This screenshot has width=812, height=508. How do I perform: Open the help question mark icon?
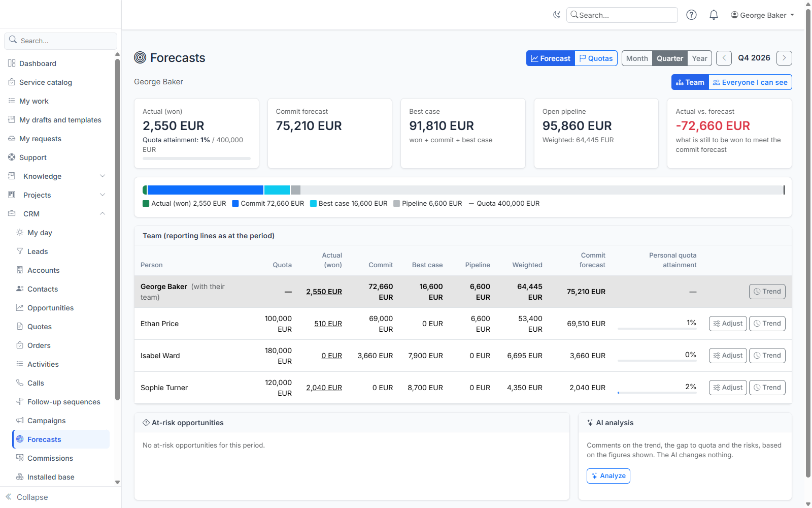[691, 15]
